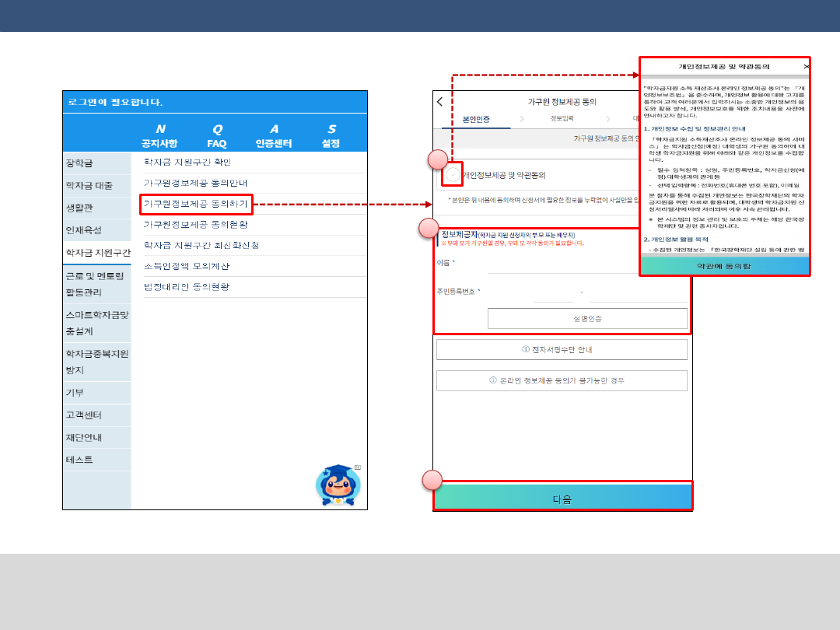Viewport: 840px width, 630px height.
Task: Select 학자금 지원구간 확인 menu item
Action: tap(187, 163)
